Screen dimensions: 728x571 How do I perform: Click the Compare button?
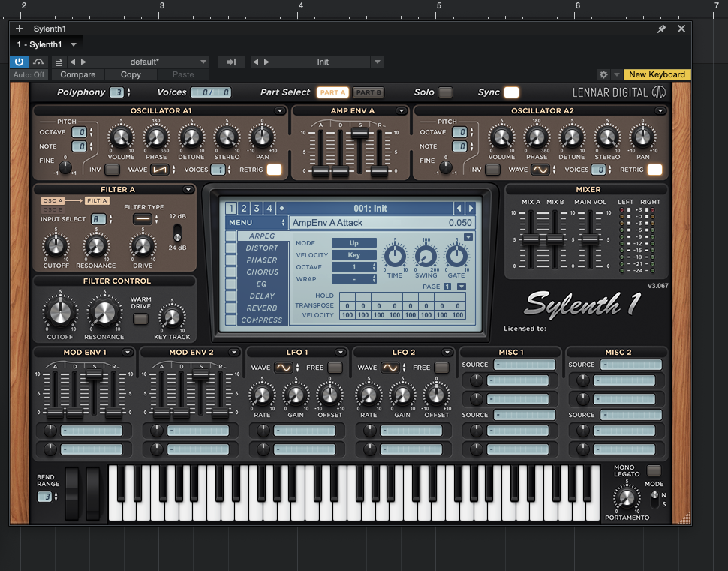(77, 74)
